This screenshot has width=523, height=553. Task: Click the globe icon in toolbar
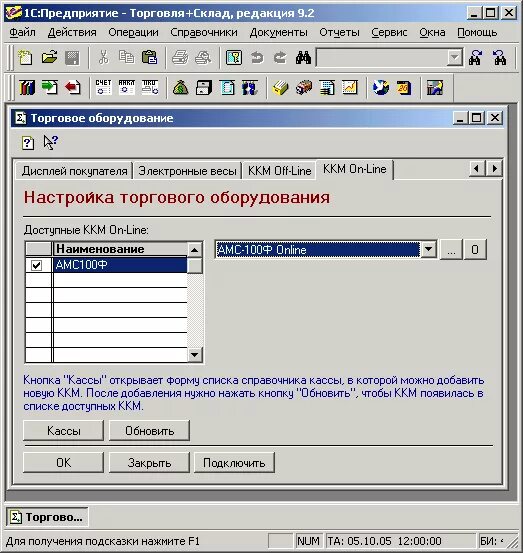pyautogui.click(x=381, y=87)
